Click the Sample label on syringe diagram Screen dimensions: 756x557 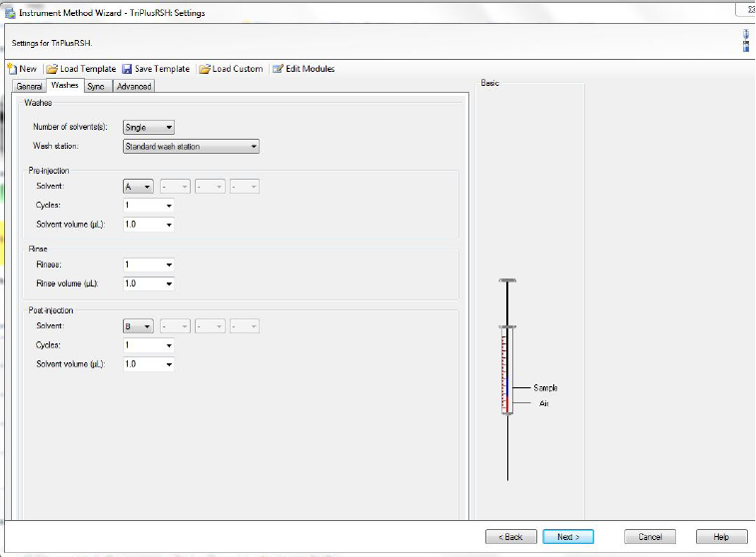(545, 388)
